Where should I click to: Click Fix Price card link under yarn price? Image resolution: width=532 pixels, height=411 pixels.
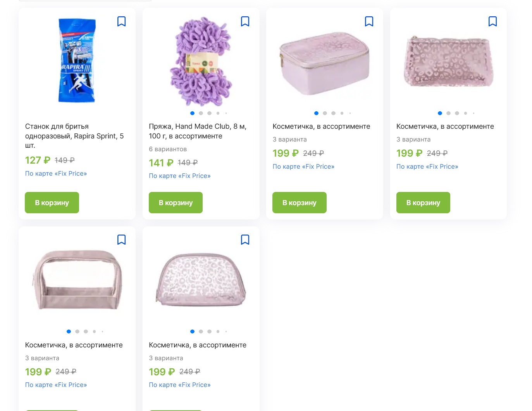tap(180, 176)
